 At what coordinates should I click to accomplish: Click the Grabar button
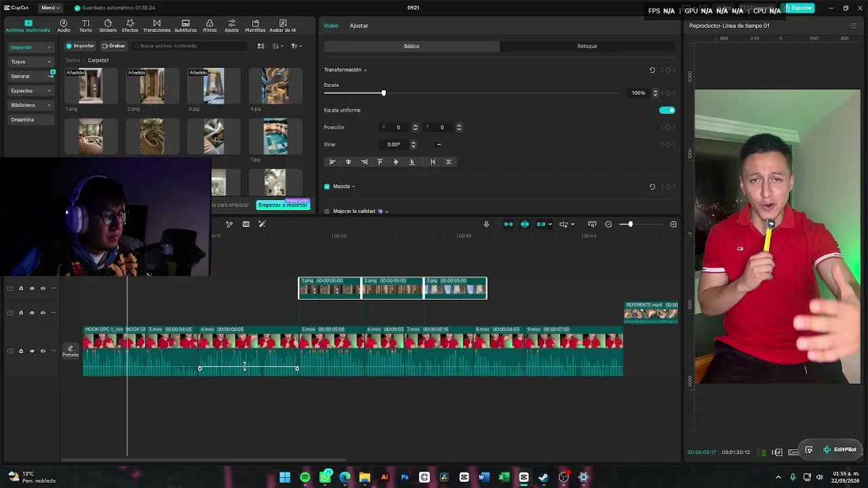(114, 46)
